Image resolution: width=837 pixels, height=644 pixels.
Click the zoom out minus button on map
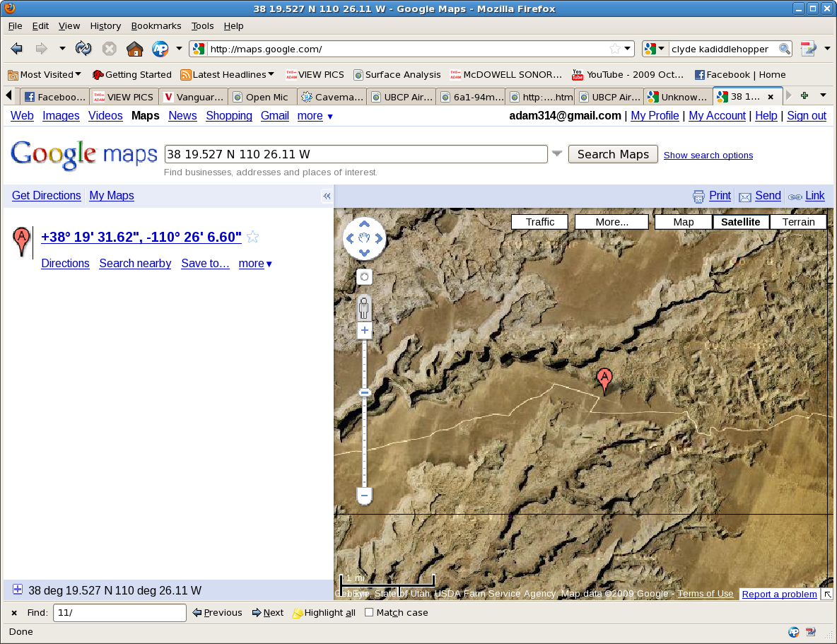coord(364,496)
